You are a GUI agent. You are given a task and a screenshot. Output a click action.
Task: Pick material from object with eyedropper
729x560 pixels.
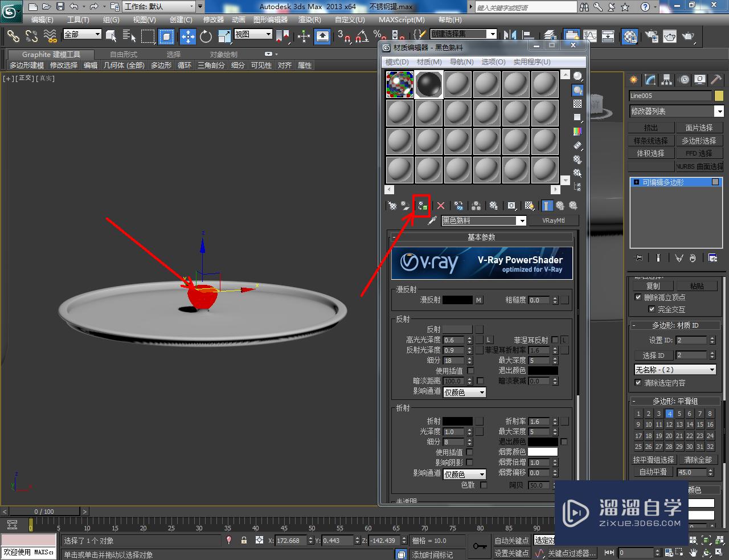click(432, 220)
